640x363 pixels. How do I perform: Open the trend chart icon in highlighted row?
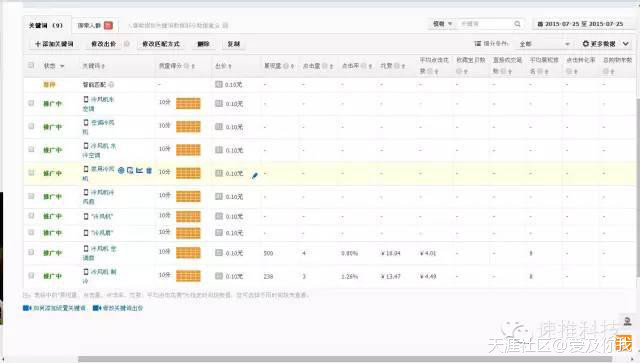click(x=140, y=170)
